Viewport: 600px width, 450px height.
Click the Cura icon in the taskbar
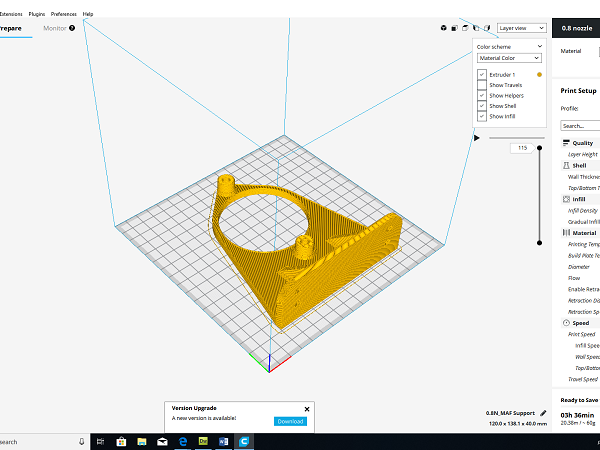click(x=244, y=442)
